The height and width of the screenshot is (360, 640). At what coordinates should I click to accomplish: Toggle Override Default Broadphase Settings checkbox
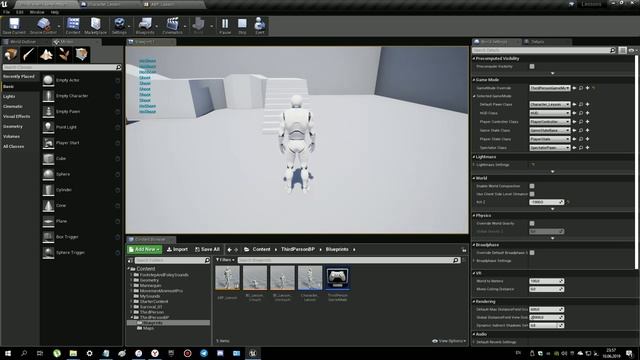(x=532, y=253)
